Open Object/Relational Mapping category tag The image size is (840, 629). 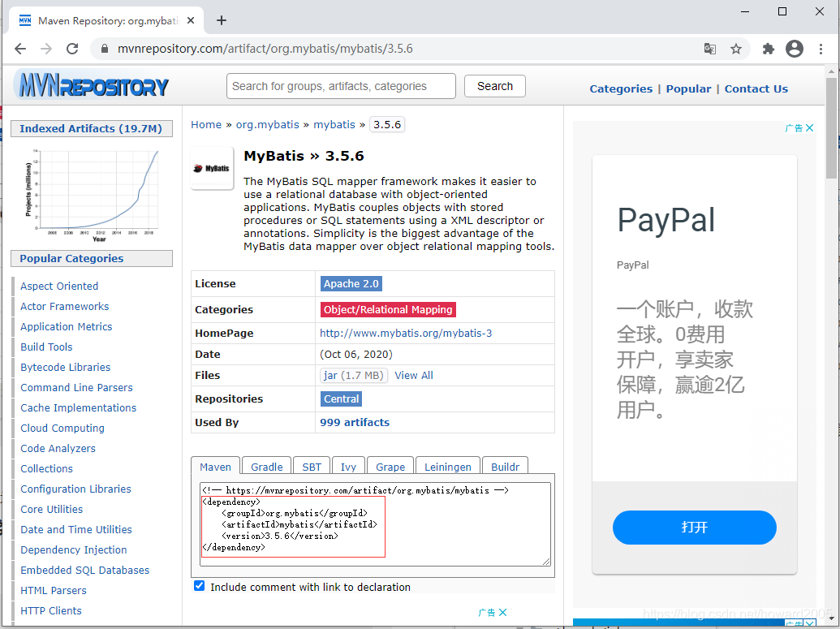[x=388, y=310]
